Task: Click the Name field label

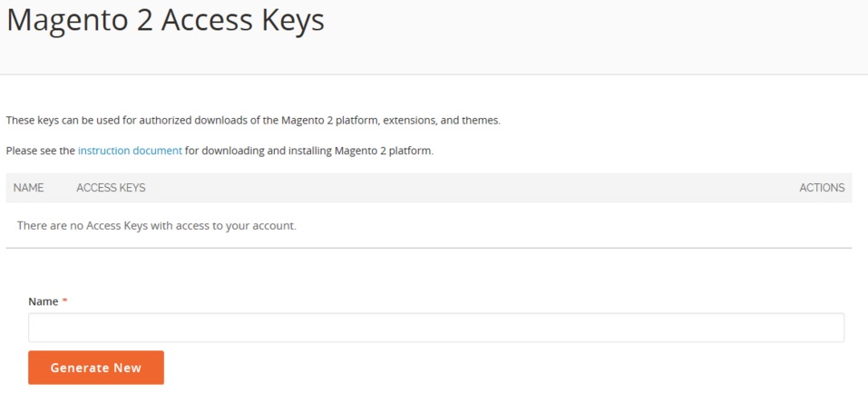Action: tap(44, 301)
